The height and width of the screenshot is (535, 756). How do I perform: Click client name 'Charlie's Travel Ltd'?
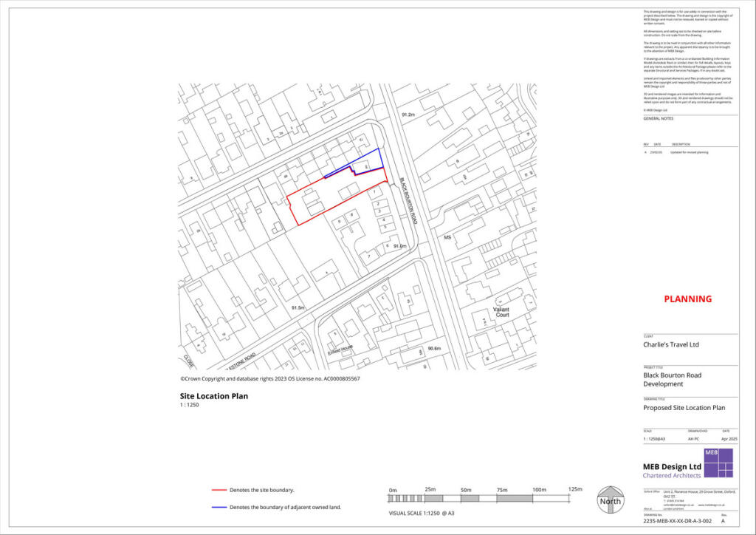(670, 345)
